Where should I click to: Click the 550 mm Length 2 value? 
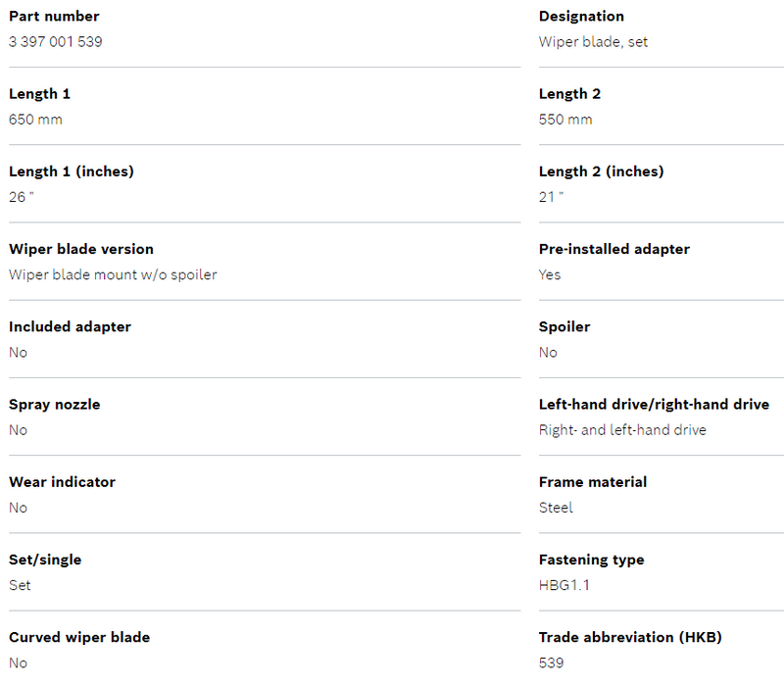coord(565,120)
